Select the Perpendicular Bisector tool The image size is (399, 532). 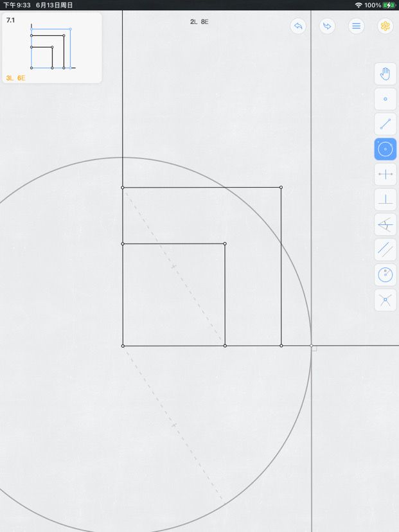[x=385, y=174]
